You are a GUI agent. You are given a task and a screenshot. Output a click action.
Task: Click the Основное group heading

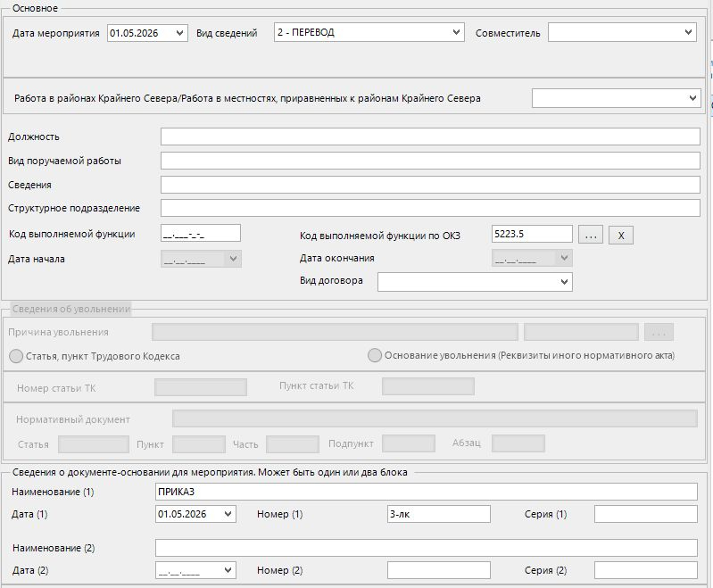tap(35, 8)
